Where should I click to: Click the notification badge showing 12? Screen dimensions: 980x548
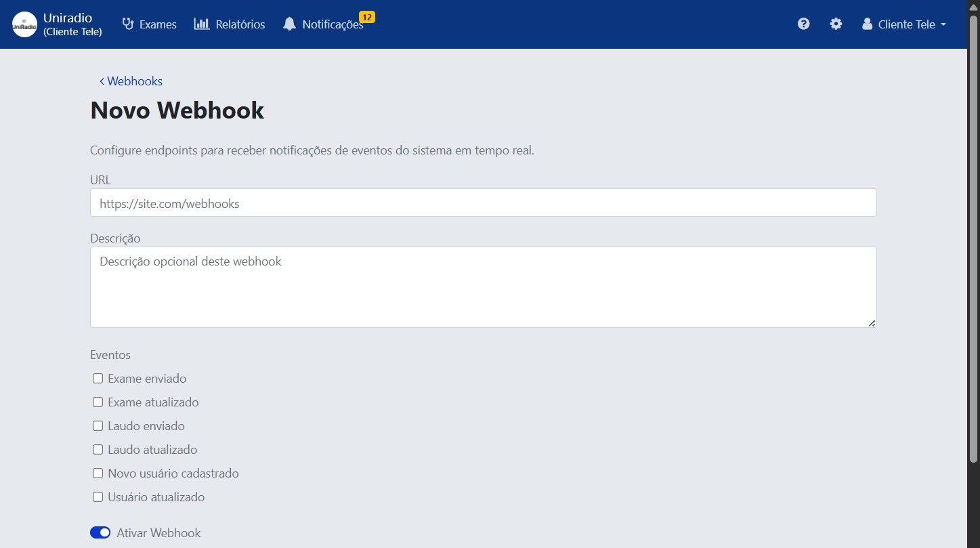pos(368,17)
